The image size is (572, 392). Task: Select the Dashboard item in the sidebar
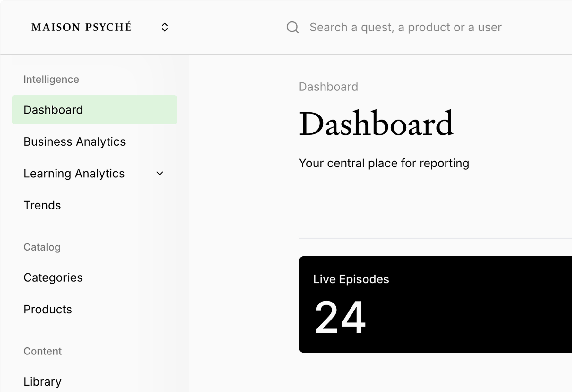[x=53, y=110]
